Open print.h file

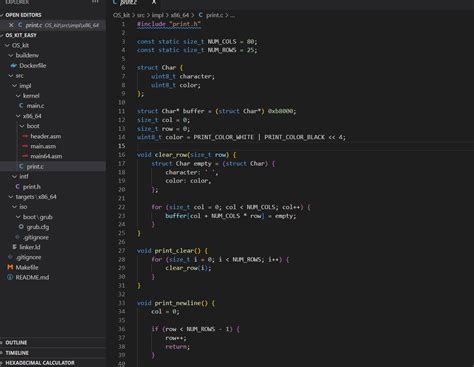coord(32,187)
